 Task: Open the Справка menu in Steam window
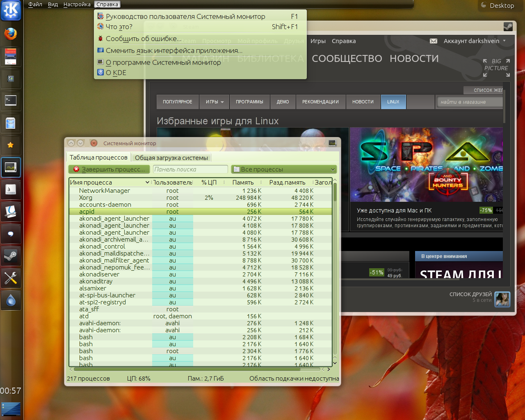[x=344, y=41]
